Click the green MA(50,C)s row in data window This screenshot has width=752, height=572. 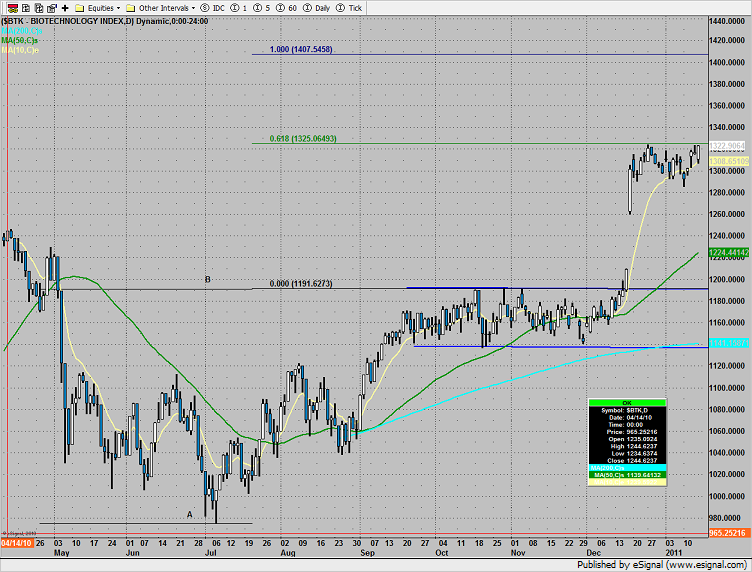tap(627, 475)
